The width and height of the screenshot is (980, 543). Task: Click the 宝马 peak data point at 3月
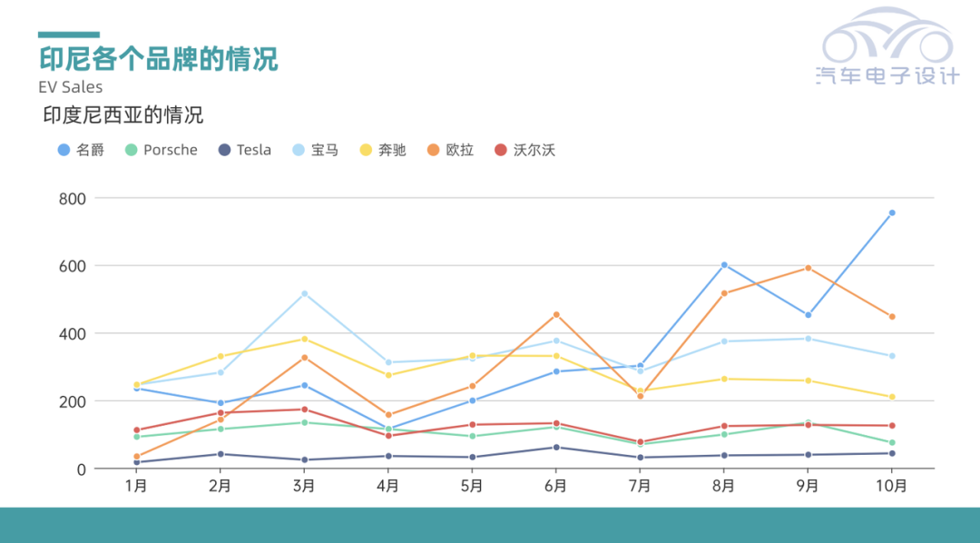(304, 293)
